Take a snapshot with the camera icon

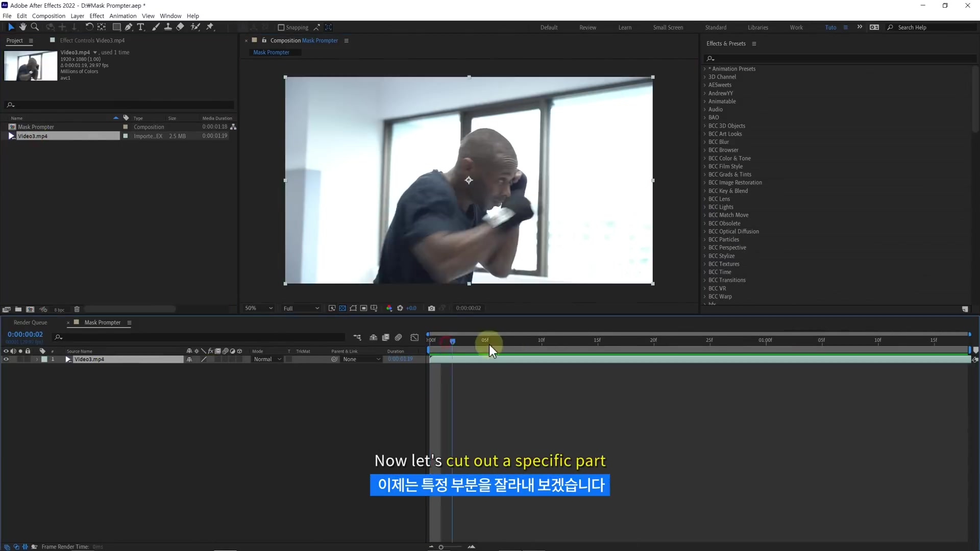(x=431, y=308)
